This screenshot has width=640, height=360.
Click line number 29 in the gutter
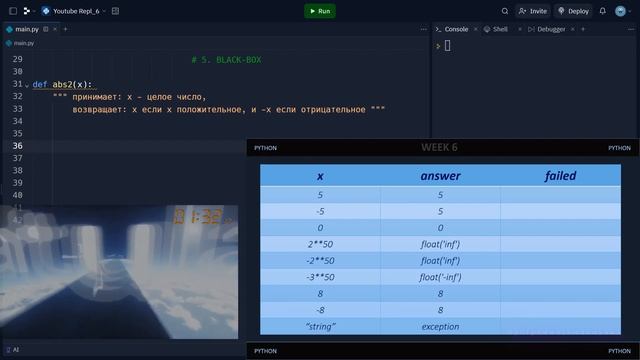tap(18, 59)
